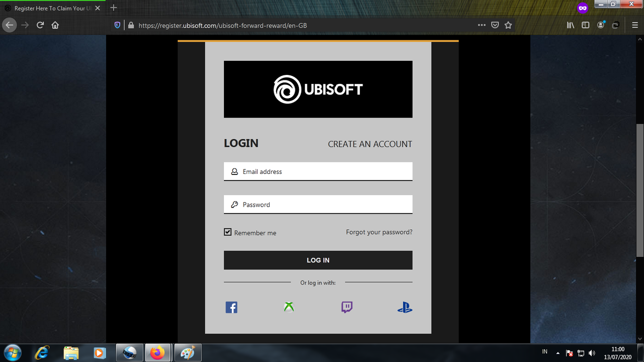Open the Firefox hamburger menu

pos(635,25)
